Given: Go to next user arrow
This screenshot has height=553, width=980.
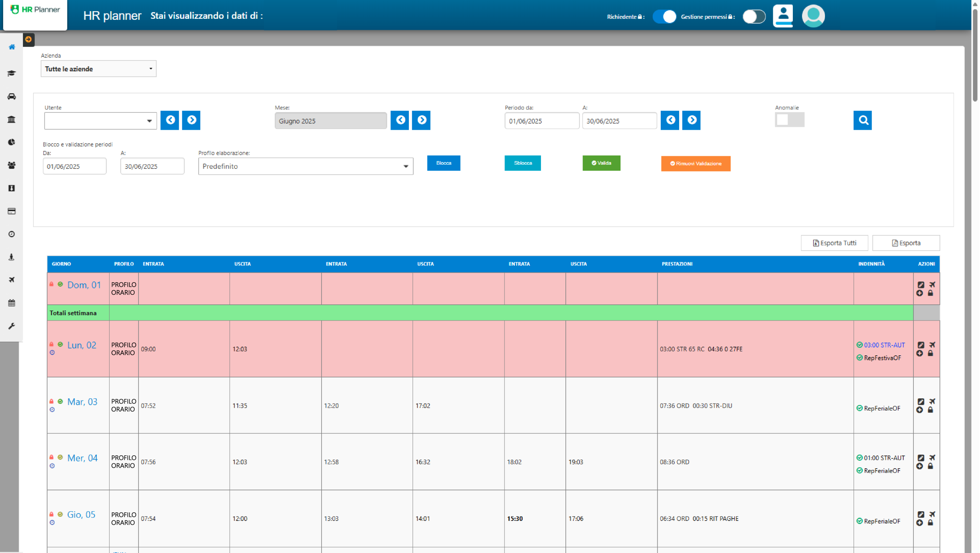Looking at the screenshot, I should coord(191,120).
